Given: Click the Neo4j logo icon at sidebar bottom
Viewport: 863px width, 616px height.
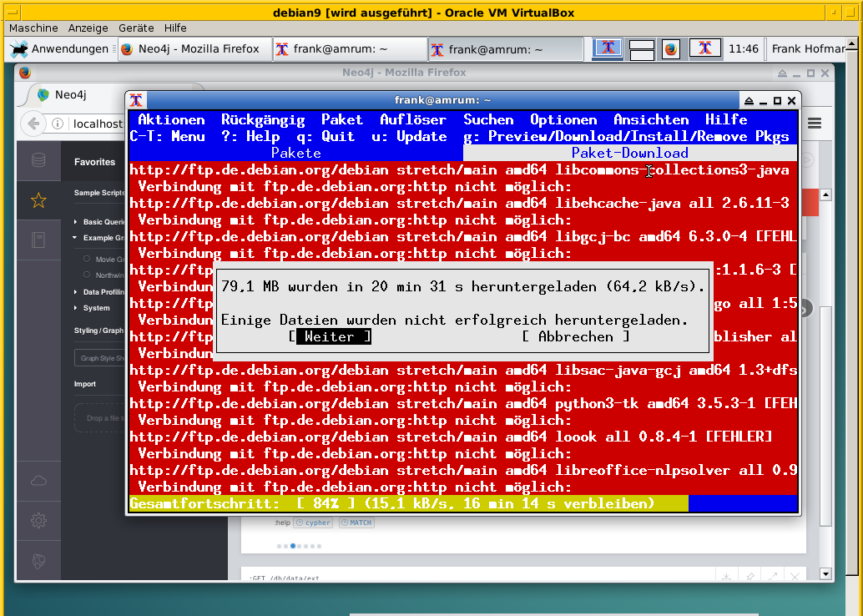Looking at the screenshot, I should (39, 561).
